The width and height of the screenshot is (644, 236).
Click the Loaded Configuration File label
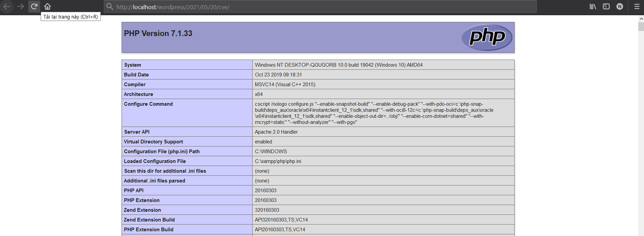[x=155, y=161]
